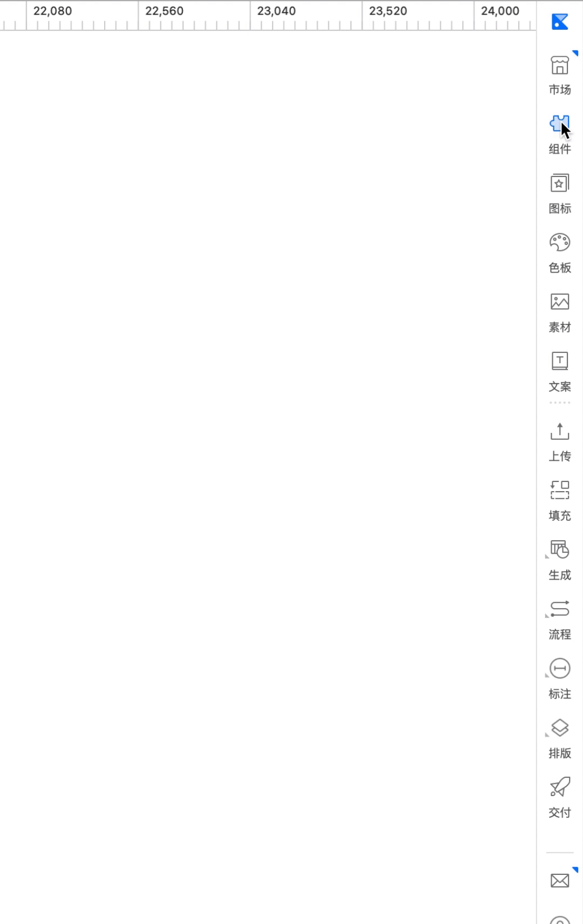Click the 23,040 mark on the ruler
Viewport: 583px width, 924px height.
tap(276, 11)
